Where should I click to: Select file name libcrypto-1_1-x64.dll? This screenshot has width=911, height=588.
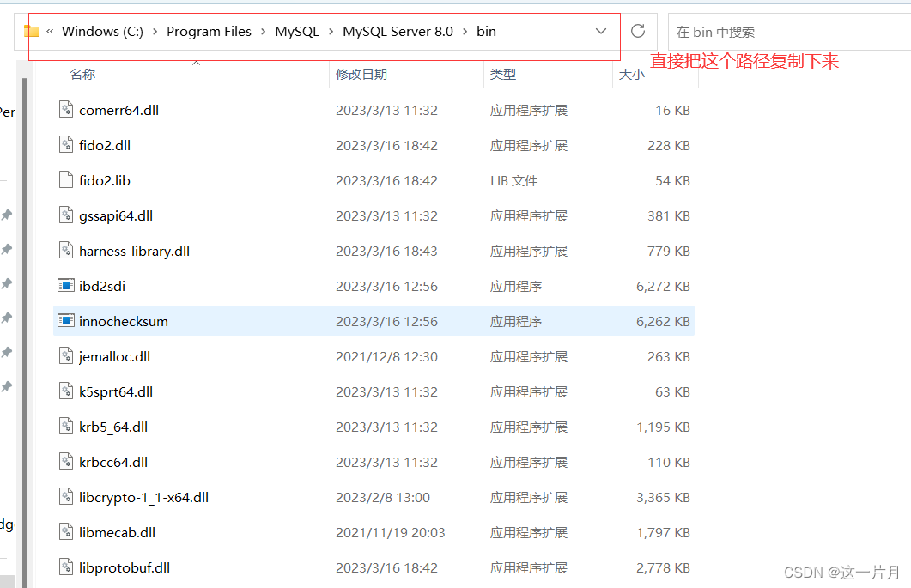coord(144,497)
